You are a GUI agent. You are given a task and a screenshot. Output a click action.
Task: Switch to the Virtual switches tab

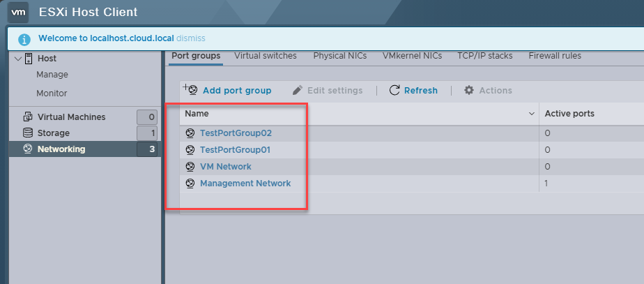click(x=265, y=56)
